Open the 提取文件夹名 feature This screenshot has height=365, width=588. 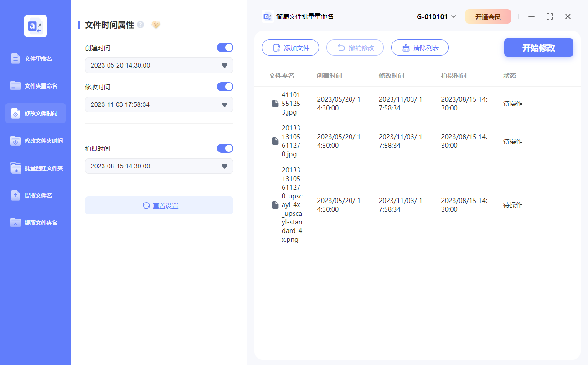35,223
